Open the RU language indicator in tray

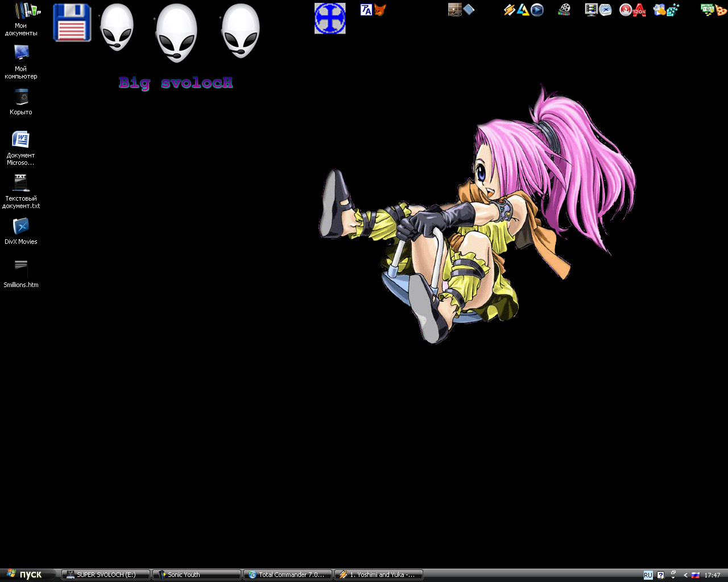648,575
